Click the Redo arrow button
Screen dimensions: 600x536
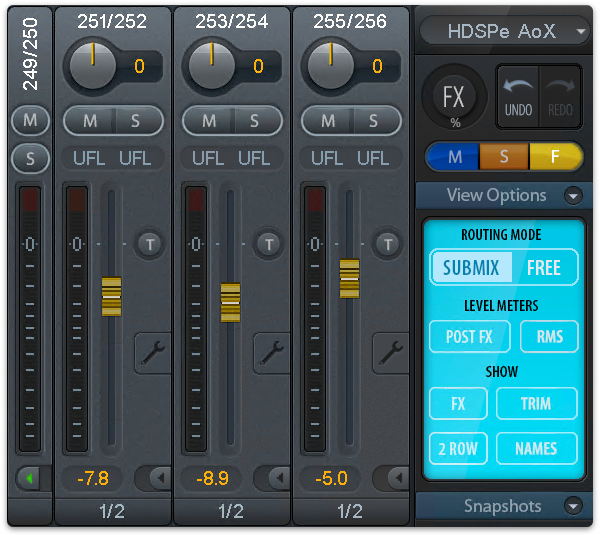(560, 97)
